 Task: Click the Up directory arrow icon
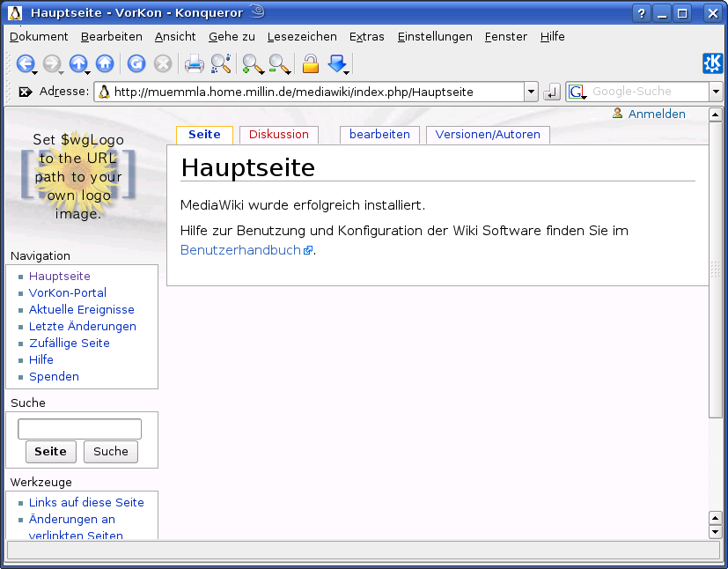point(78,63)
